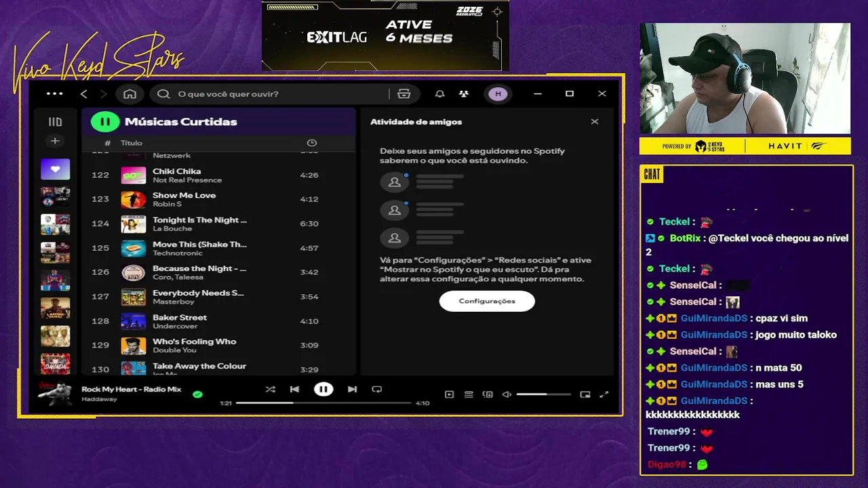Adjust the volume slider
The height and width of the screenshot is (488, 868).
[x=543, y=394]
